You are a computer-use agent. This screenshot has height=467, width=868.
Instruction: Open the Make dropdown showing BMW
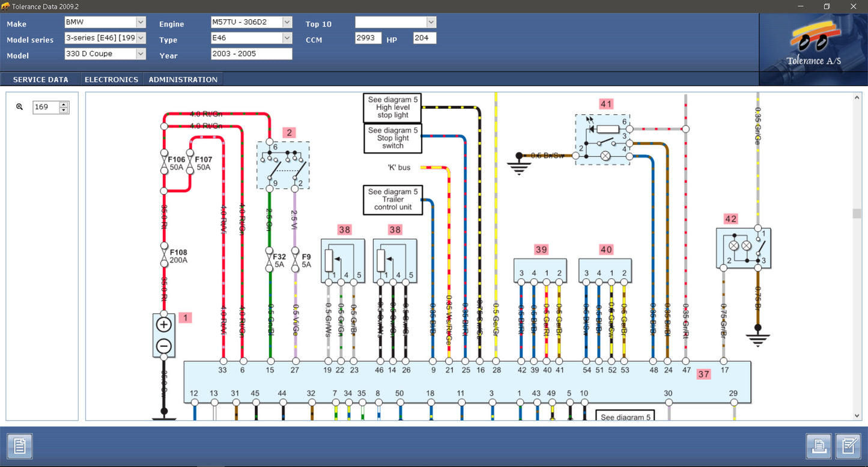click(141, 22)
